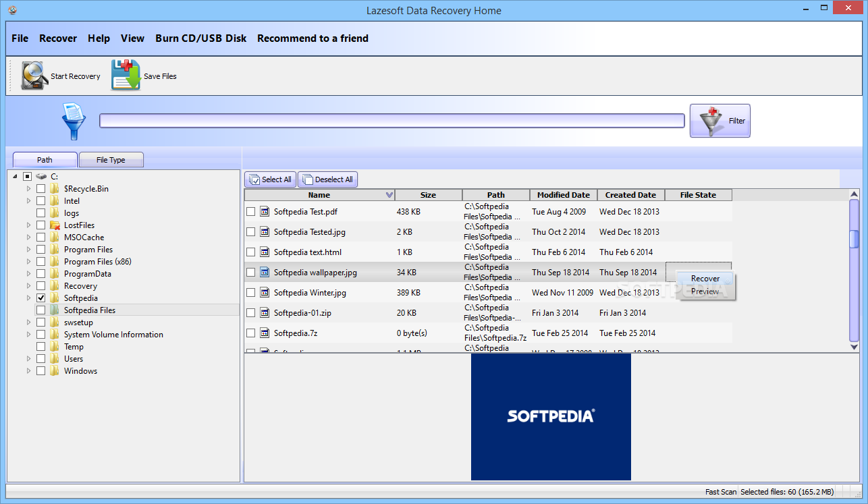Click the Softpedia-01.zip file icon
Image resolution: width=868 pixels, height=504 pixels.
[265, 312]
